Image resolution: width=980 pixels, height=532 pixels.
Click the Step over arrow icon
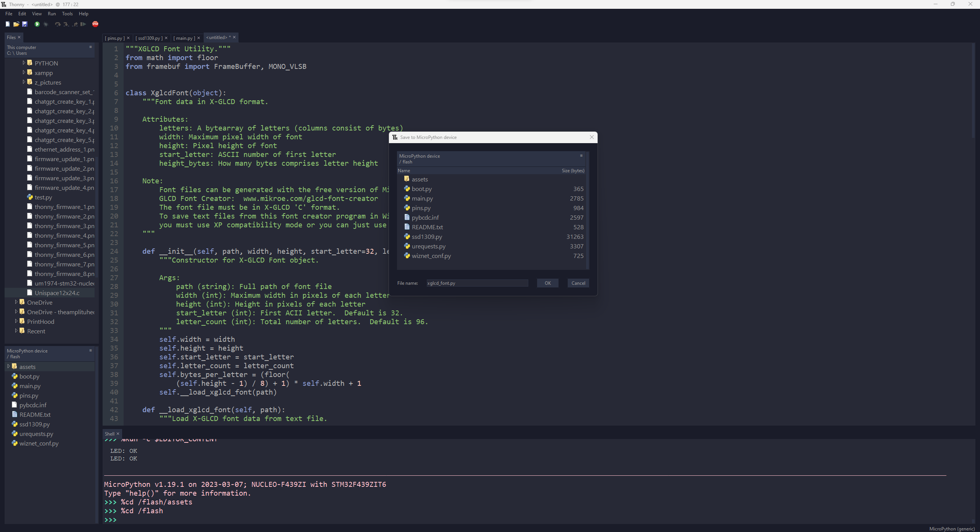[57, 24]
